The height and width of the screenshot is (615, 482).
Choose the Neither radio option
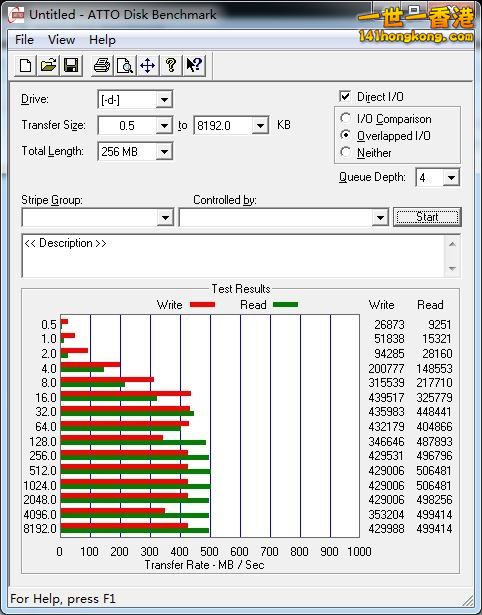pyautogui.click(x=346, y=152)
